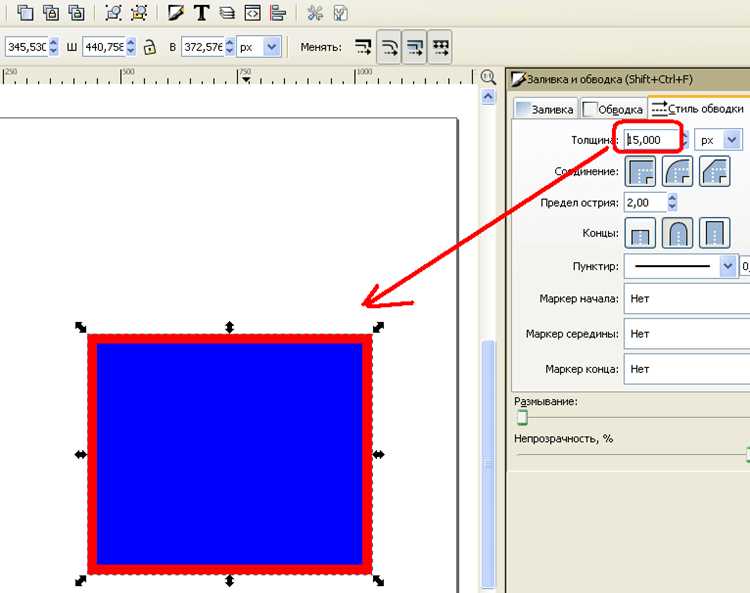Click the Толщина 15,000 input field

[651, 140]
